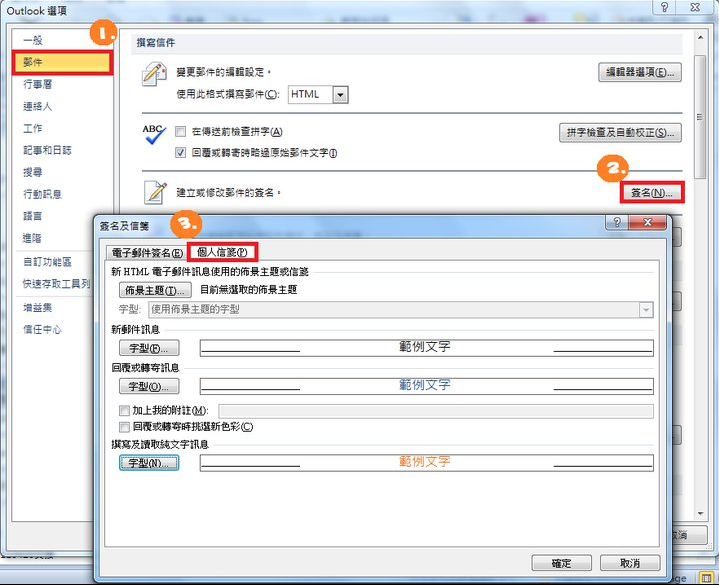This screenshot has height=585, width=719.
Task: Click 字型(F) button for new mail
Action: coord(149,348)
